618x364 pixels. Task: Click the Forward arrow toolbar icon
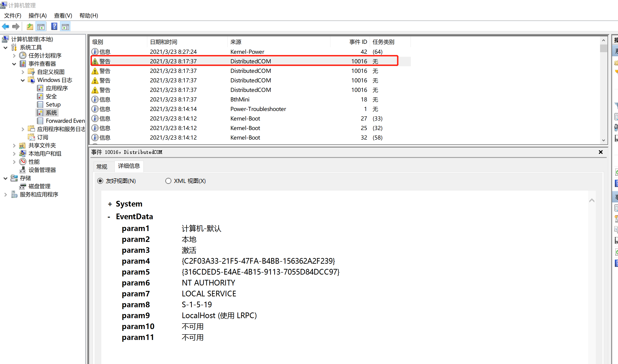[x=16, y=27]
